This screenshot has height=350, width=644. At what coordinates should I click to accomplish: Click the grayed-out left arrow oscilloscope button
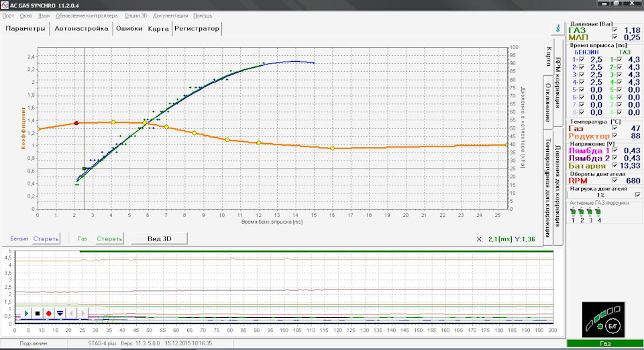[71, 314]
